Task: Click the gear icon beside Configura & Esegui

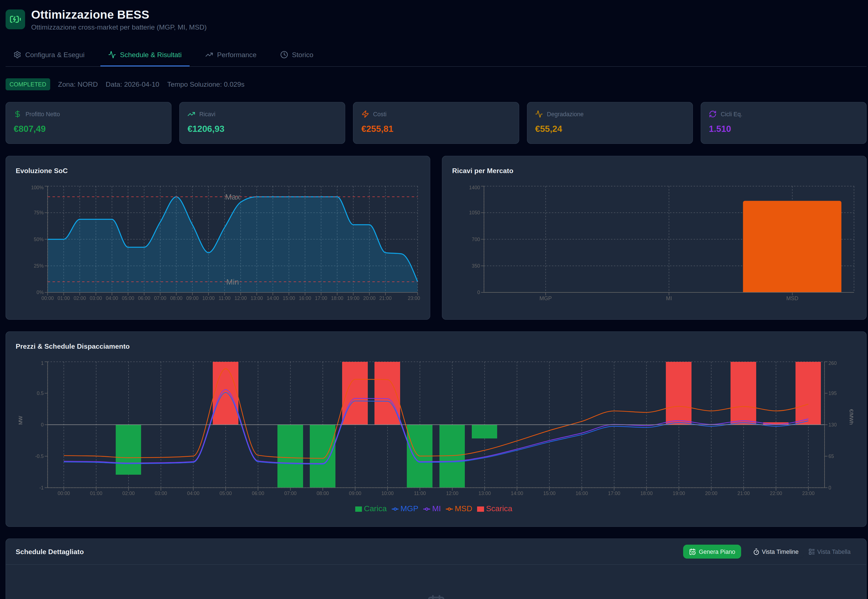Action: [x=17, y=54]
